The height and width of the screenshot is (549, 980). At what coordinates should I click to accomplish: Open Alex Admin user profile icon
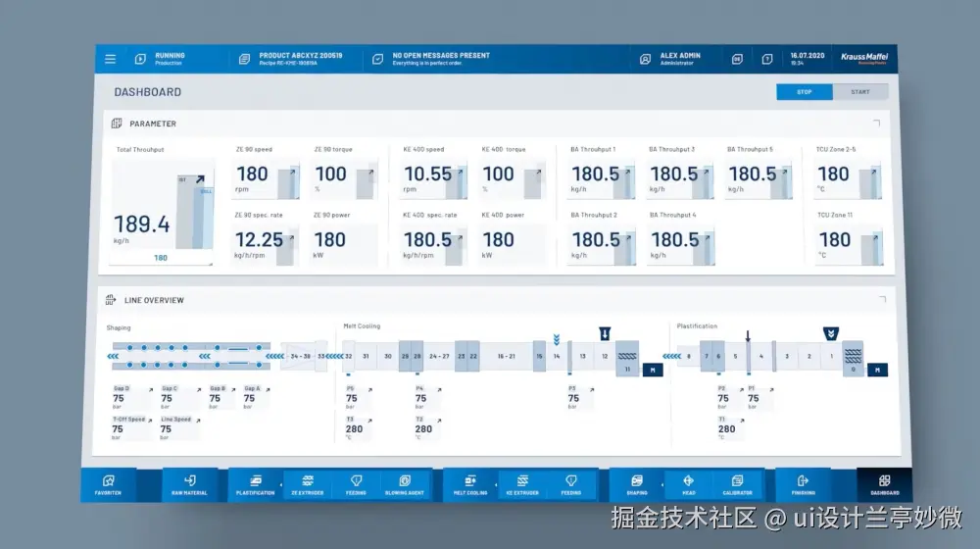click(x=645, y=59)
